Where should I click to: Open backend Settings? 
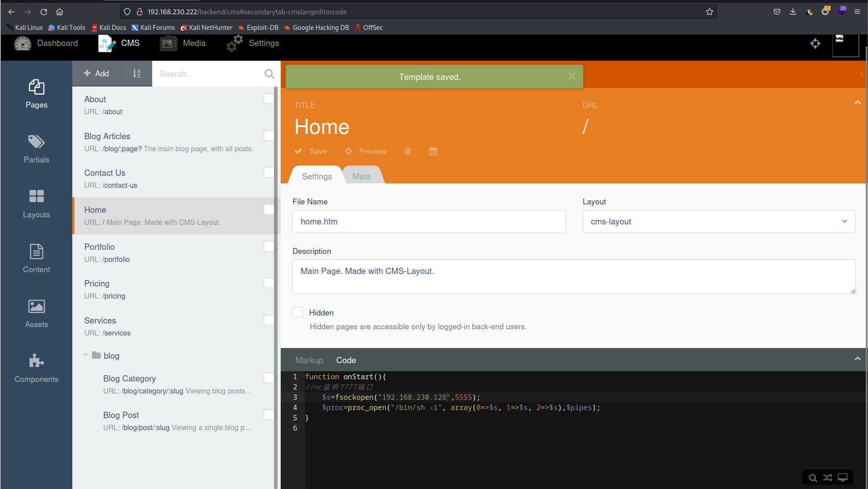[253, 43]
